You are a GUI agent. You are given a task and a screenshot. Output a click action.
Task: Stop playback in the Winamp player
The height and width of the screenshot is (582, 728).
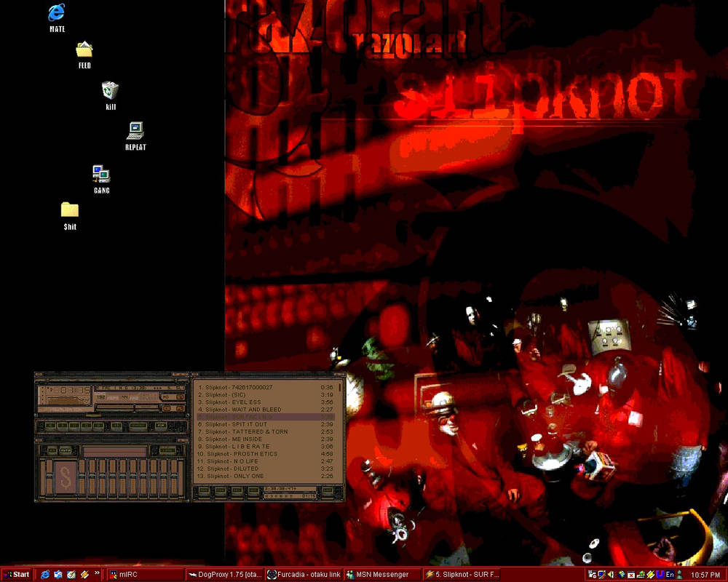(x=86, y=426)
